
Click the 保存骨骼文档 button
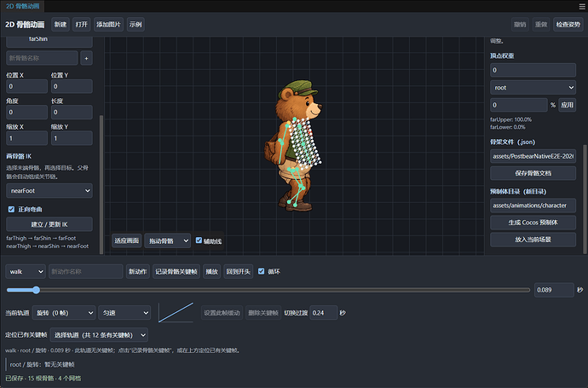(x=533, y=173)
